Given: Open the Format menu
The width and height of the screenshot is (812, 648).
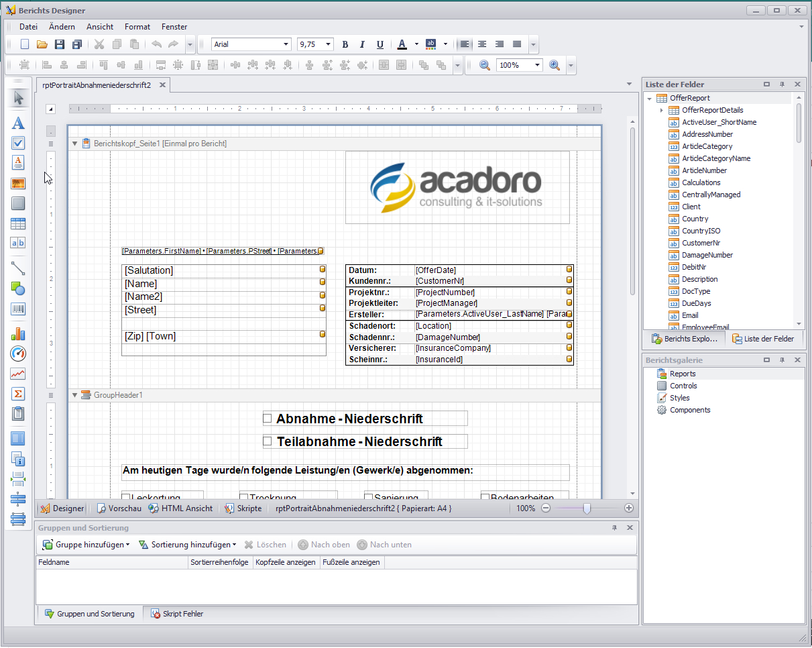Looking at the screenshot, I should [x=137, y=27].
